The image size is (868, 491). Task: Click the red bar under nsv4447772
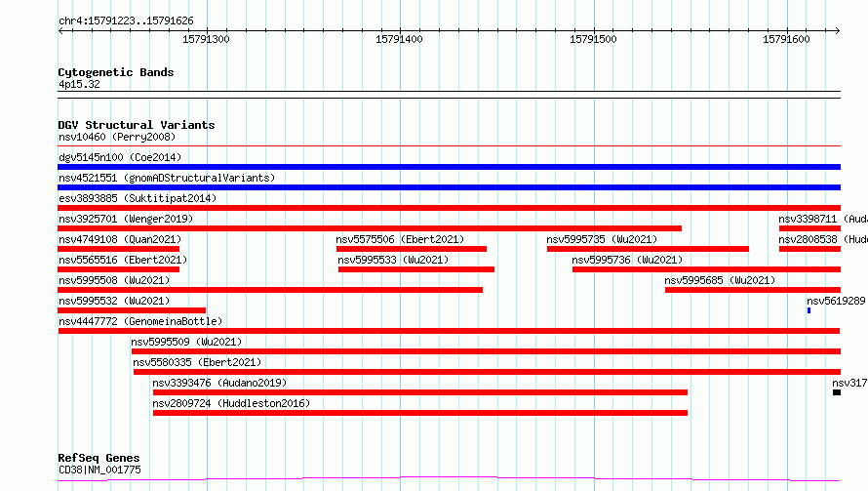coord(449,331)
